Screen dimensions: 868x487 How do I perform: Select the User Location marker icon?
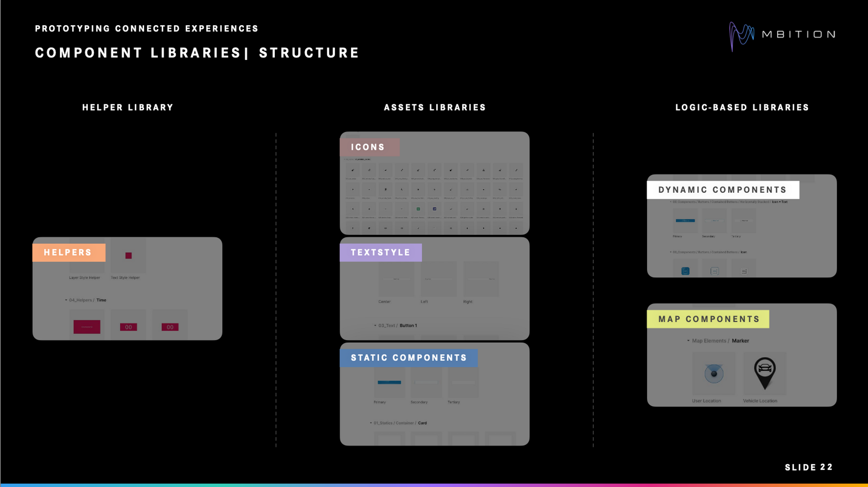(713, 373)
